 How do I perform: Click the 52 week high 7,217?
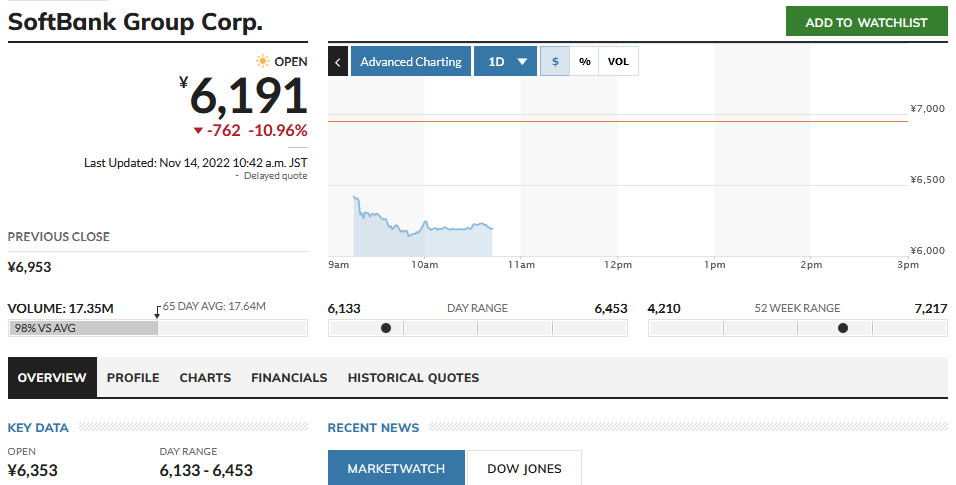tap(931, 309)
